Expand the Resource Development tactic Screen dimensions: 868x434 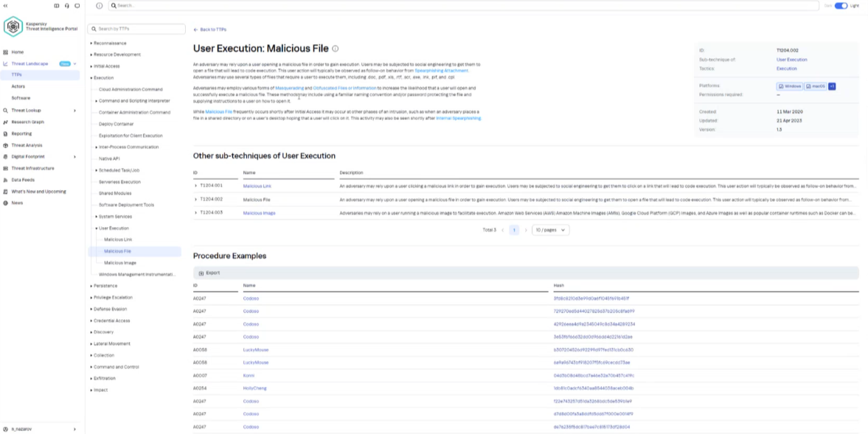(x=91, y=55)
